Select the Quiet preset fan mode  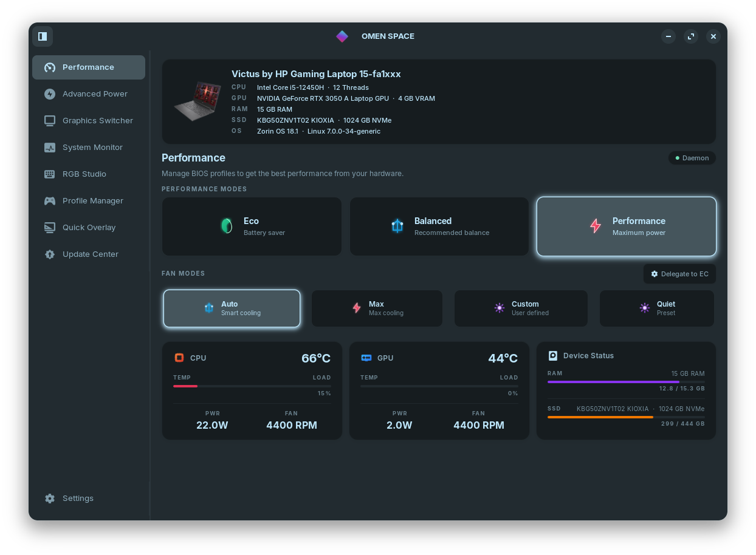(x=657, y=308)
